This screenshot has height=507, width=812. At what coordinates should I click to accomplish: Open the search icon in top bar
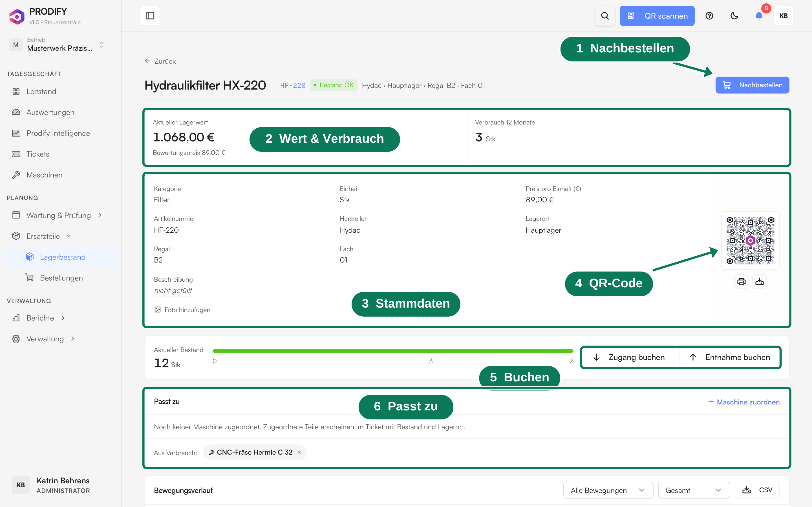coord(605,16)
